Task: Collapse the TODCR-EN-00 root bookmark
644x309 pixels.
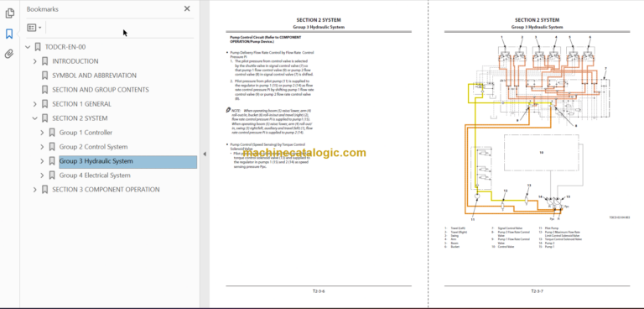Action: point(28,47)
